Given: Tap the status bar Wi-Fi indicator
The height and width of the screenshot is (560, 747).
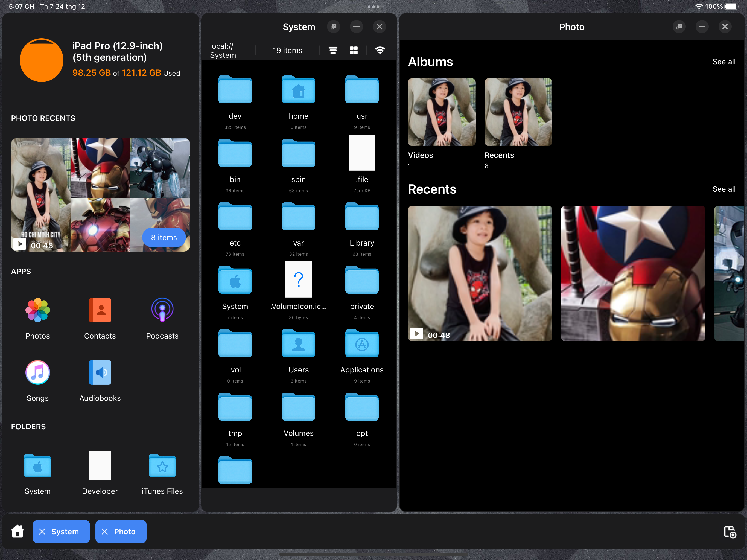Looking at the screenshot, I should 699,6.
